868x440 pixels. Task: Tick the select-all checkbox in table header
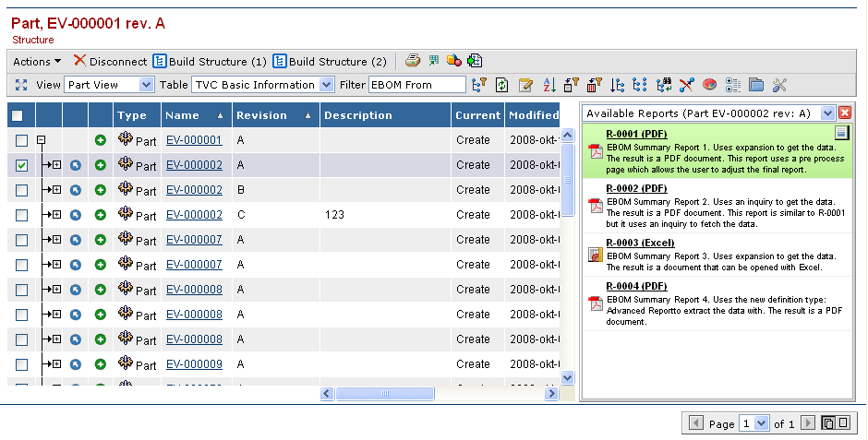[x=18, y=115]
